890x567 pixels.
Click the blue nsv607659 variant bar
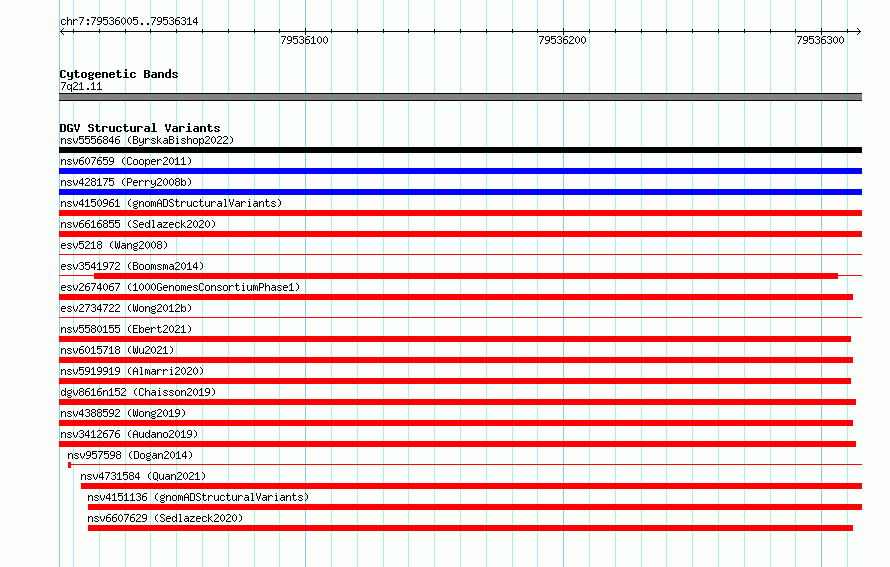click(x=460, y=171)
